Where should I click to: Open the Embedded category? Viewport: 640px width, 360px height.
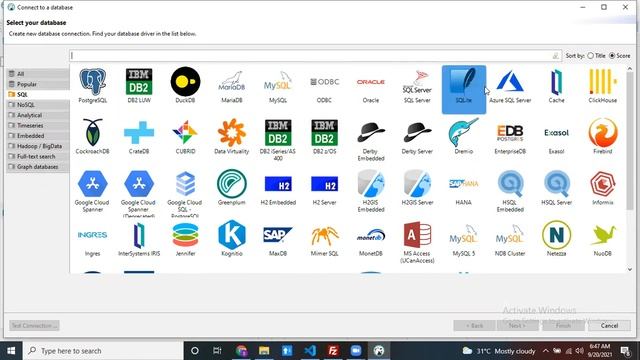[x=38, y=136]
